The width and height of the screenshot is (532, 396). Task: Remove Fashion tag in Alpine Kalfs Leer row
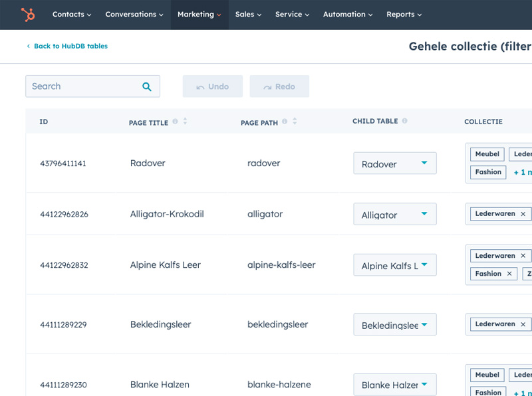(x=509, y=274)
